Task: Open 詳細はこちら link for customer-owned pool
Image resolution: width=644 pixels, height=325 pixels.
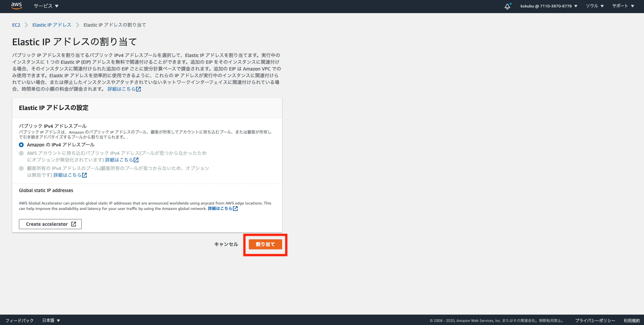Action: click(70, 175)
